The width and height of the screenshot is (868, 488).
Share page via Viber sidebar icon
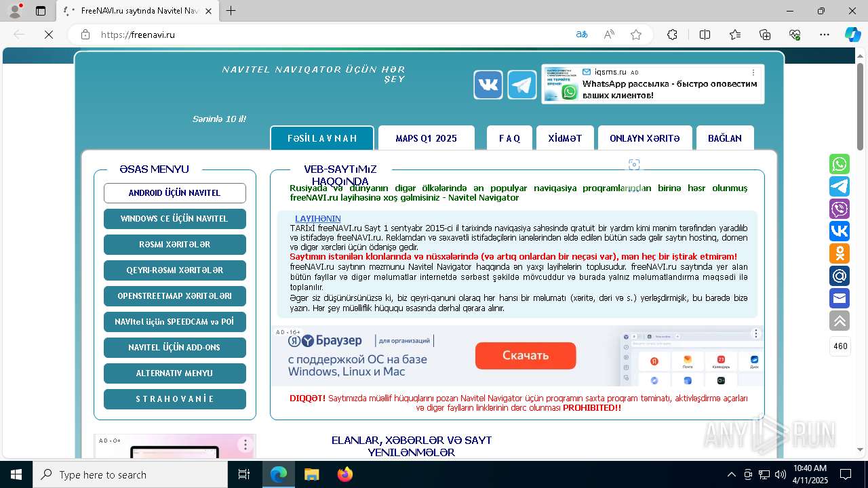point(840,209)
